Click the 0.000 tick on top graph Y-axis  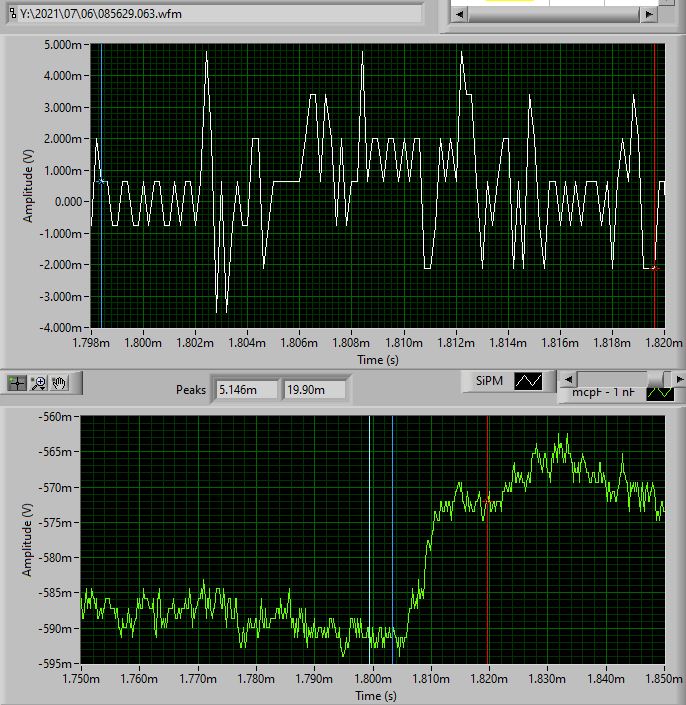coord(68,202)
